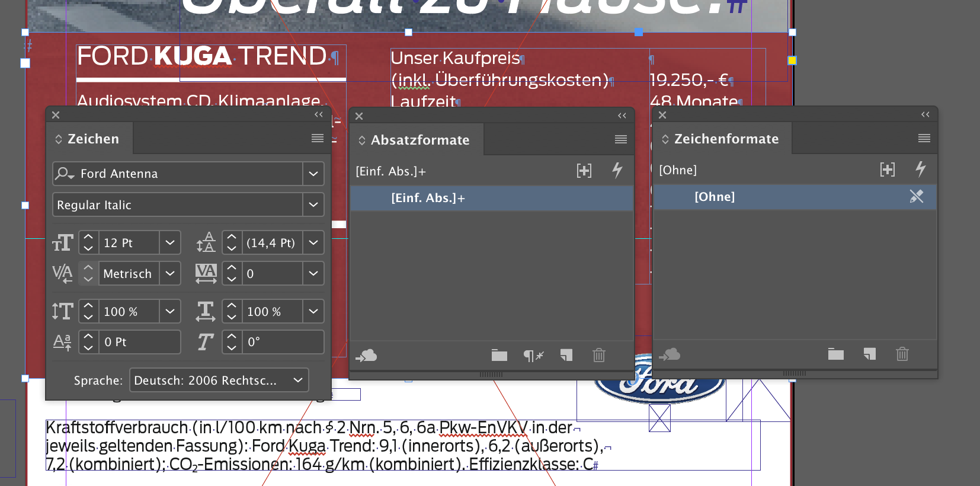Create new style group in Absatzformate
980x486 pixels.
tap(499, 356)
